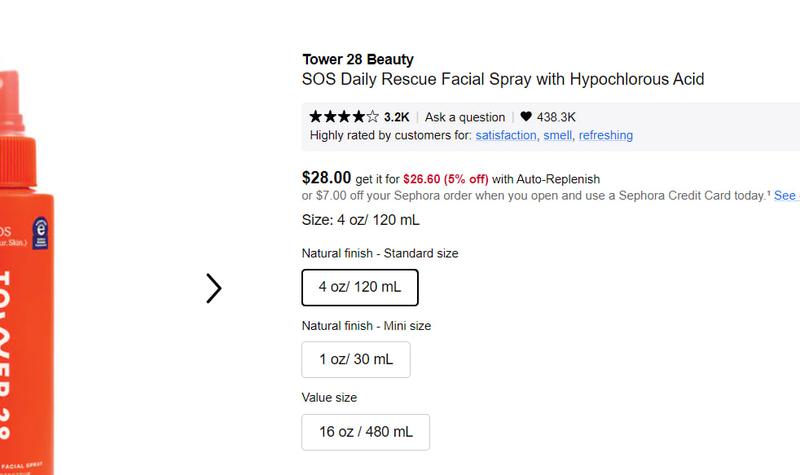Click the refreshing highlight link

tap(606, 135)
